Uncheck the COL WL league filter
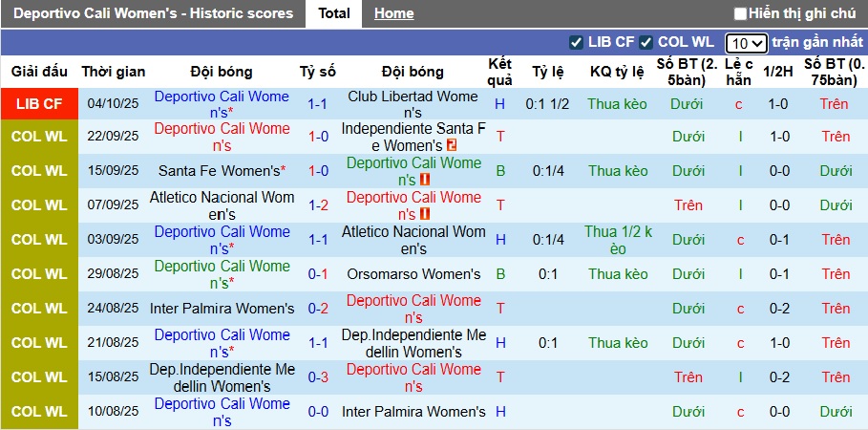868x430 pixels. 646,42
